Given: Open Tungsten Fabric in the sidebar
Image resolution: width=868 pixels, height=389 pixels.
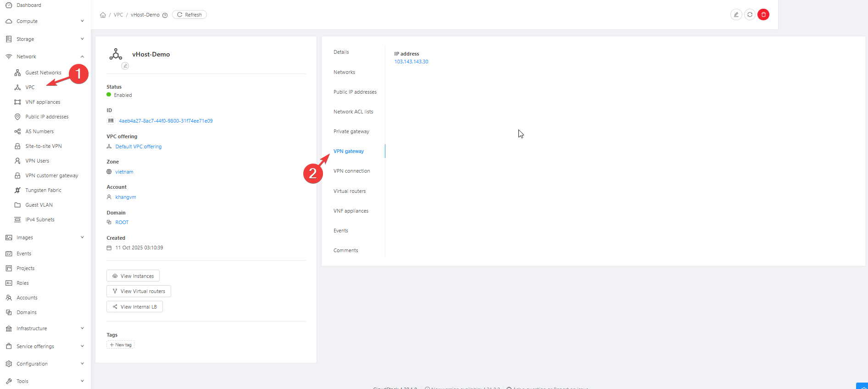Looking at the screenshot, I should pyautogui.click(x=43, y=190).
